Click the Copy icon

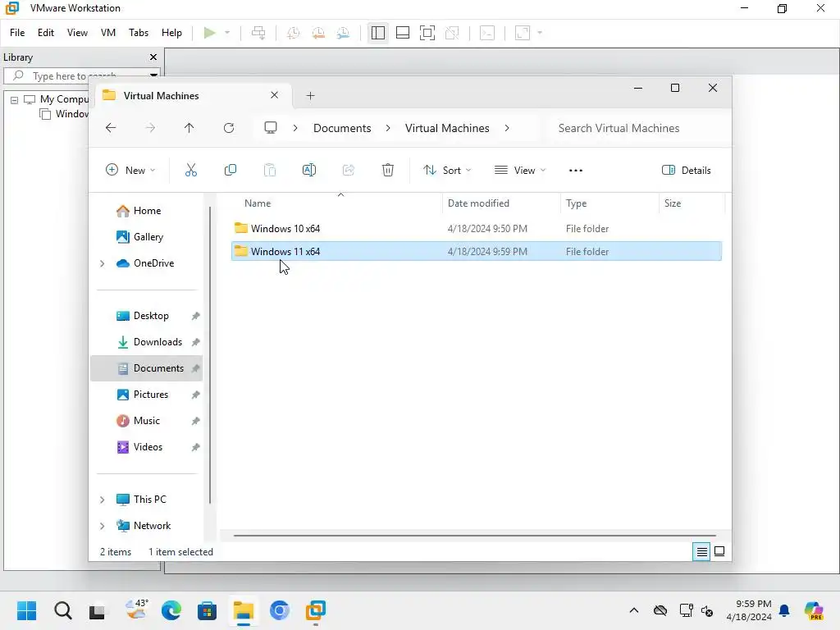(231, 171)
